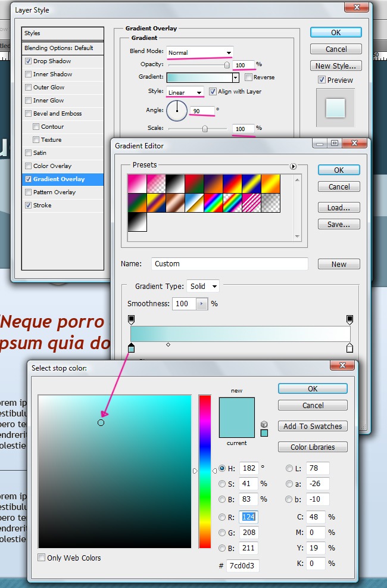Choose the black-to-white gradient preset in third row

click(137, 222)
